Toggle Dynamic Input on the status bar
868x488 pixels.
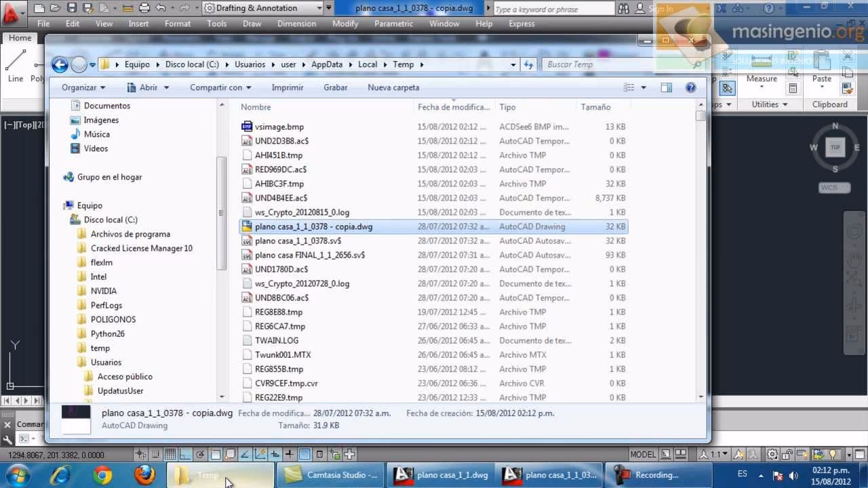tap(275, 454)
